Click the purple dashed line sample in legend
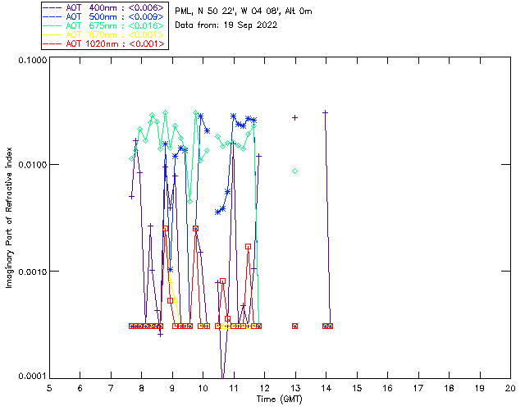 point(52,7)
